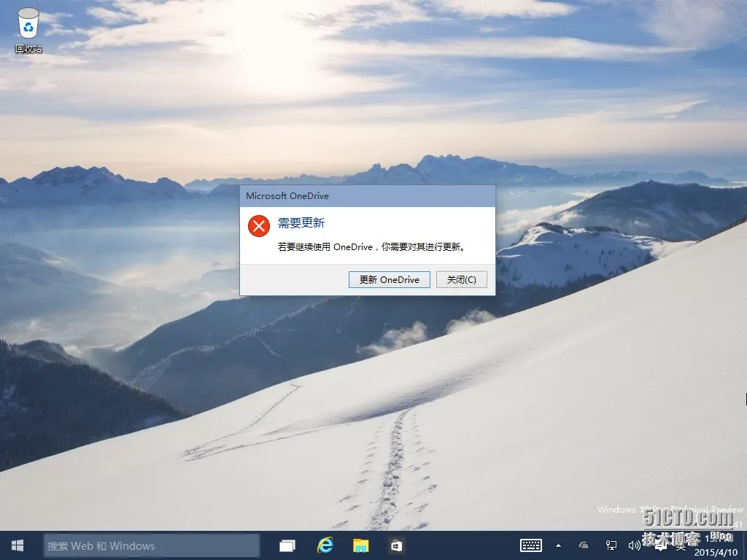
Task: Click the OneDrive cloud tray icon
Action: [584, 545]
